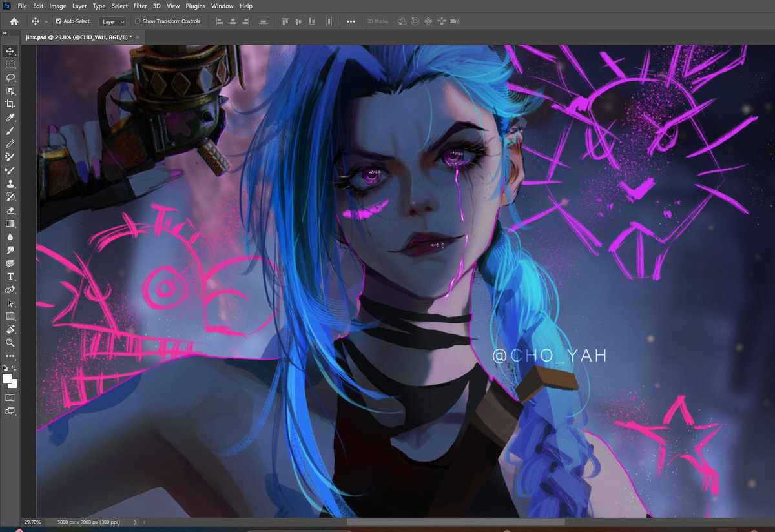Set the foreground color swatch
Screen dimensions: 775x532
click(x=7, y=379)
